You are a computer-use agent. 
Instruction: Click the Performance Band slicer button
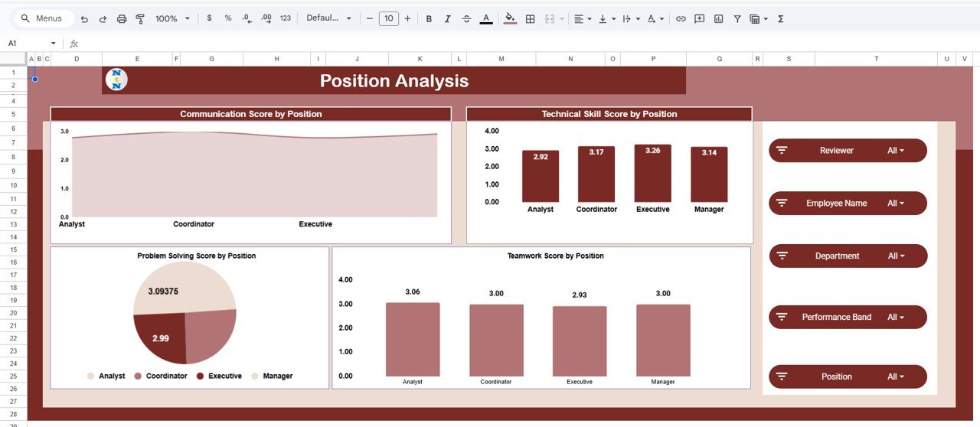coord(848,317)
